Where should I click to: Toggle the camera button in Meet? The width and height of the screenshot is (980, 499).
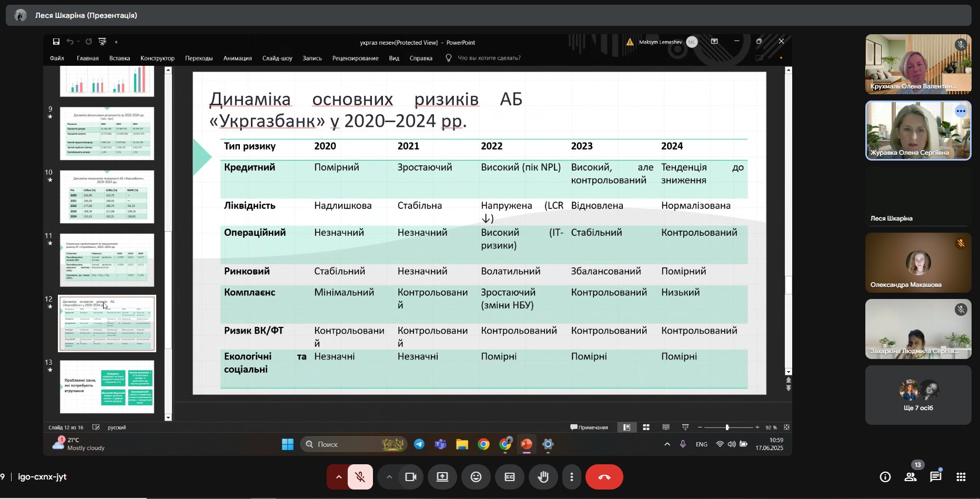pyautogui.click(x=411, y=477)
